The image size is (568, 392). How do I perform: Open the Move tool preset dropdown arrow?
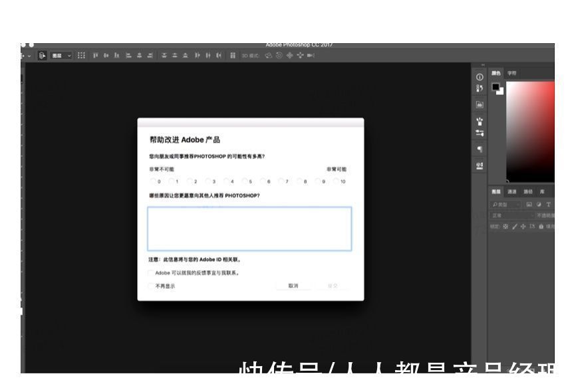point(29,56)
